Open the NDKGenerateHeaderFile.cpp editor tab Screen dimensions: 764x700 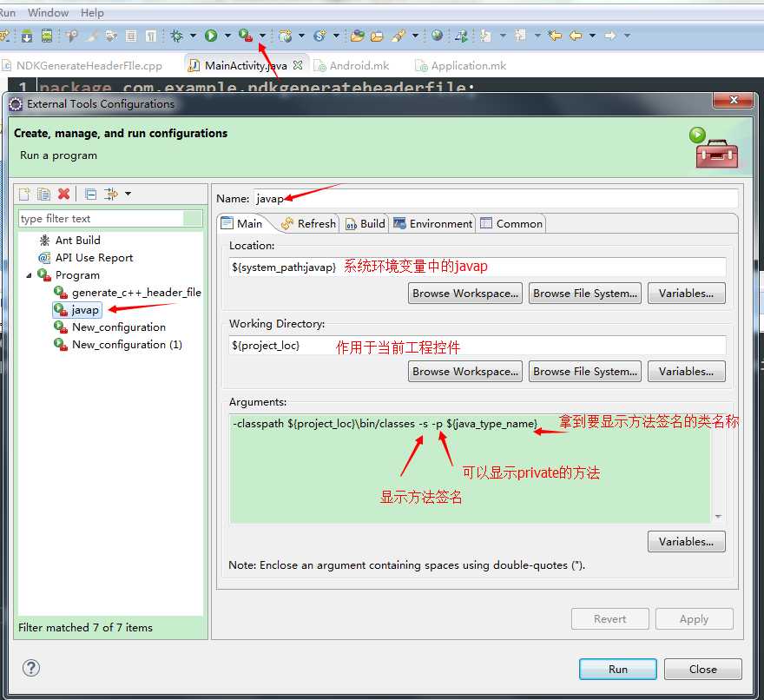tap(82, 66)
